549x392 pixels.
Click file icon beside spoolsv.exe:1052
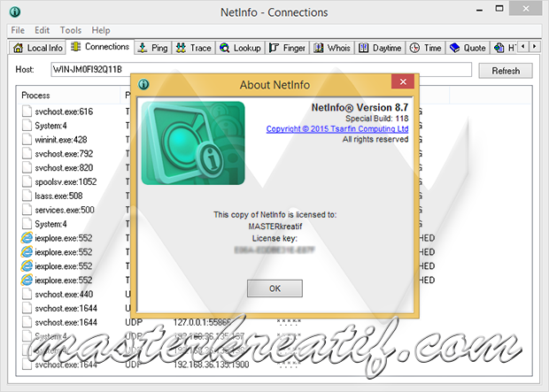point(27,181)
